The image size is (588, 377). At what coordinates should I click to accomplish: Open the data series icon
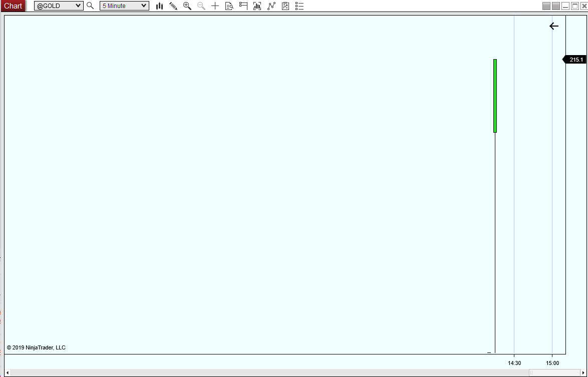(257, 6)
